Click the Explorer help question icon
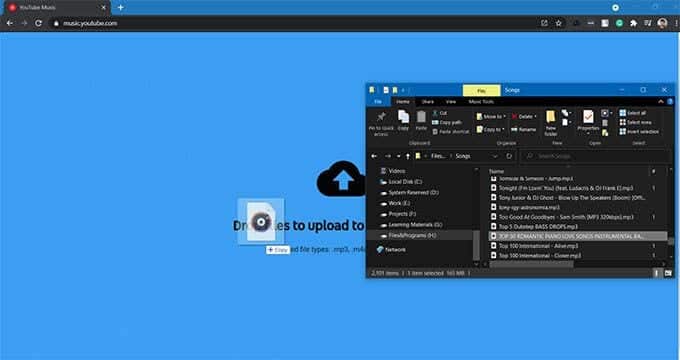 point(670,101)
